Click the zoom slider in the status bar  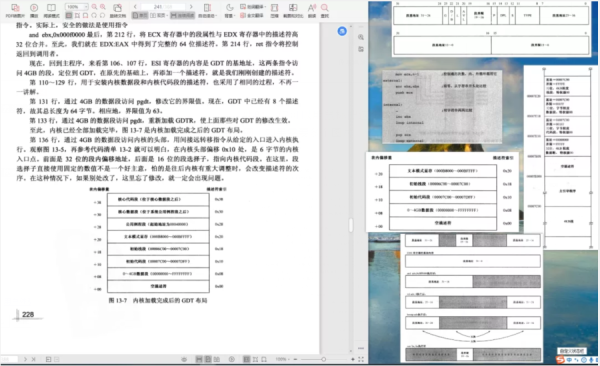[324, 359]
